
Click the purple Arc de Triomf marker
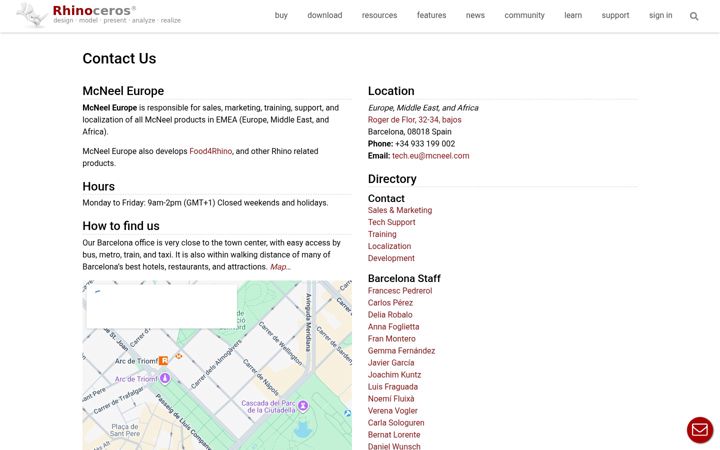tap(165, 378)
